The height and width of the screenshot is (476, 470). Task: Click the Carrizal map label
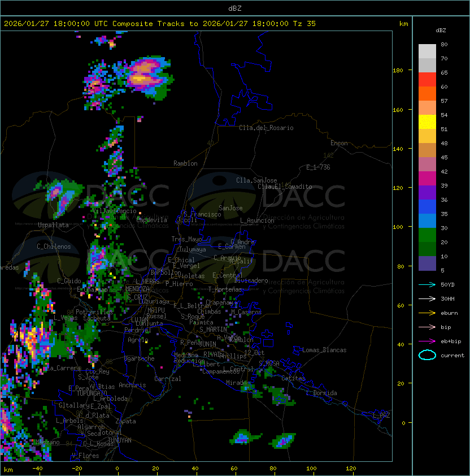point(168,379)
